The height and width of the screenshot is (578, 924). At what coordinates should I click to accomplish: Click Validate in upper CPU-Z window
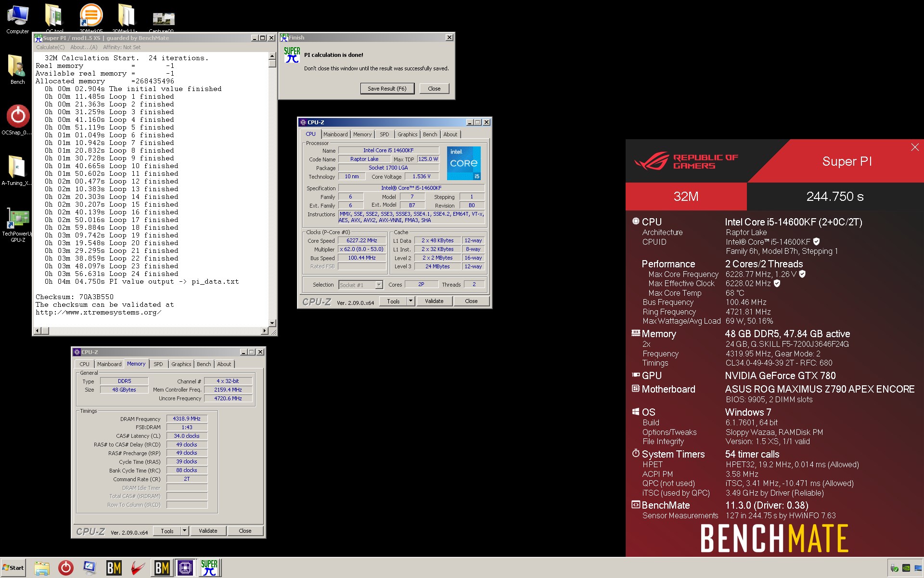[434, 301]
